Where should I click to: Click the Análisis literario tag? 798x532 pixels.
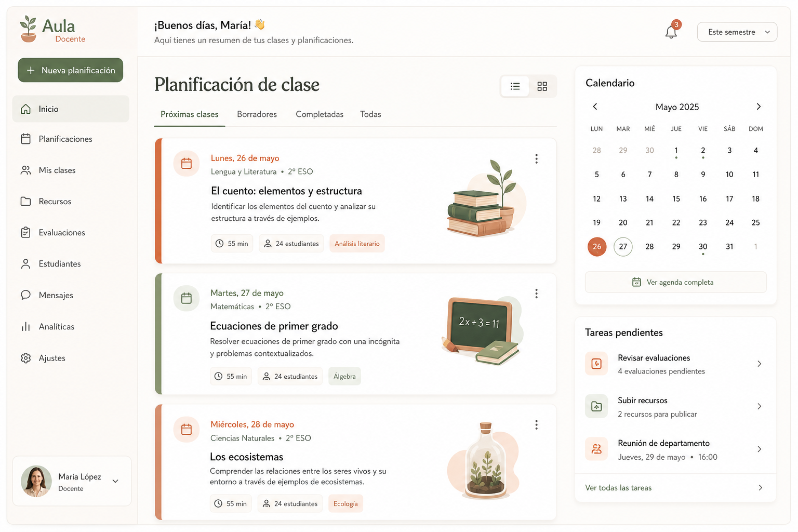coord(357,244)
